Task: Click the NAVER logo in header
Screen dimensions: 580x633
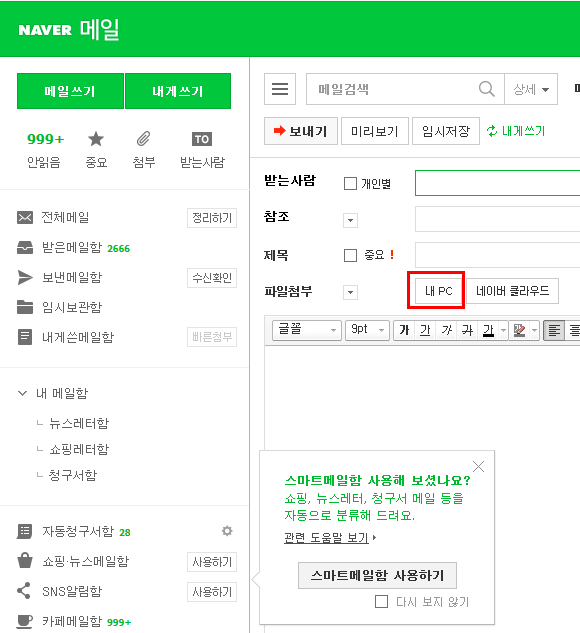Action: (45, 30)
